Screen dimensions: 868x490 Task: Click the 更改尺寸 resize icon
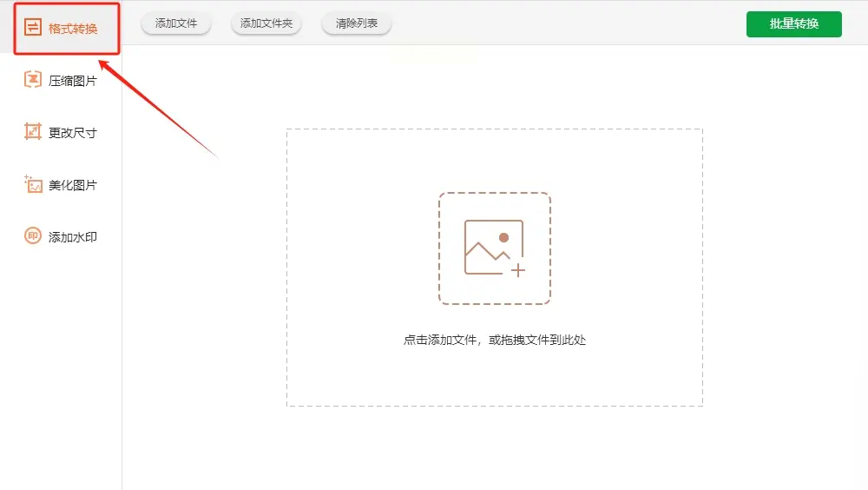tap(33, 131)
